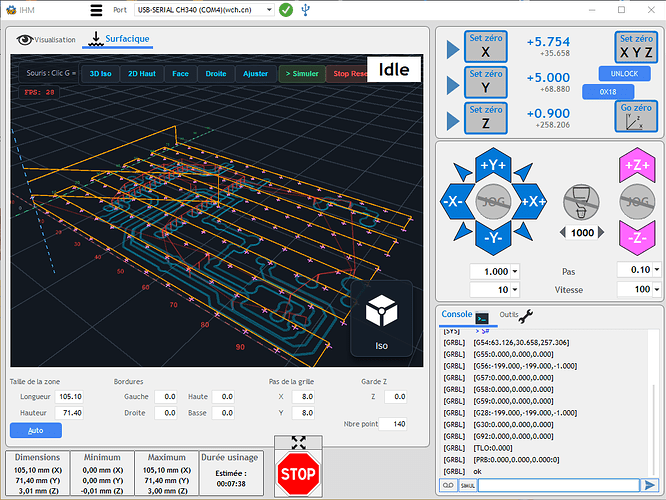Expand the XY step 1.000 dropdown
This screenshot has height=500, width=666.
click(x=514, y=271)
